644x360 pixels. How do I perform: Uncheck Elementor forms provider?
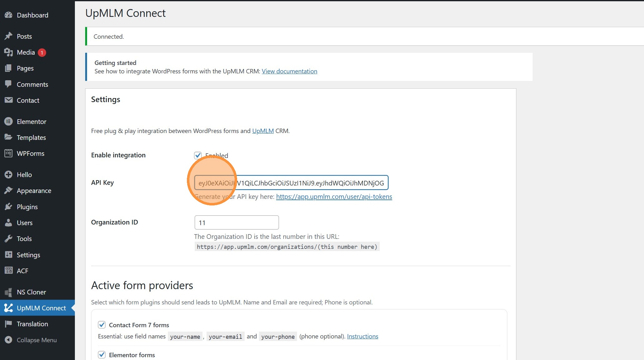(x=102, y=355)
